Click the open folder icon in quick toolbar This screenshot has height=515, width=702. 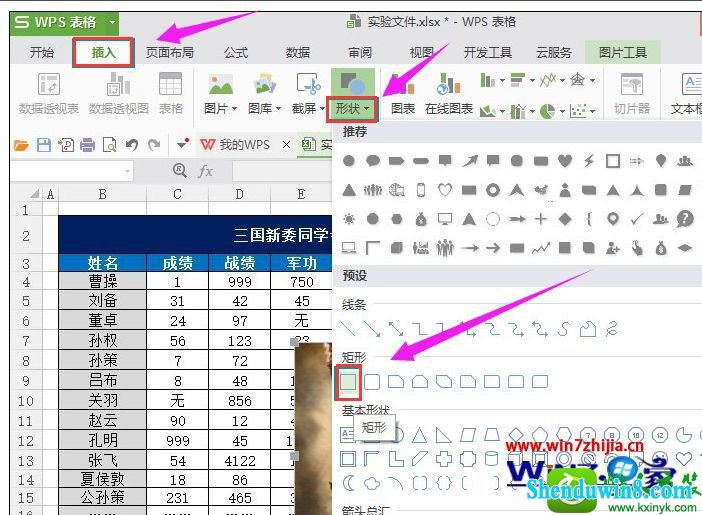click(21, 145)
